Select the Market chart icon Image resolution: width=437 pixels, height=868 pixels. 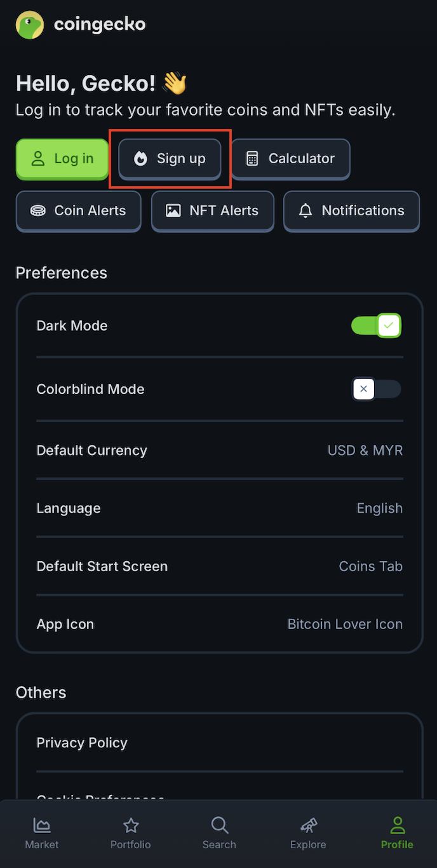click(x=41, y=825)
